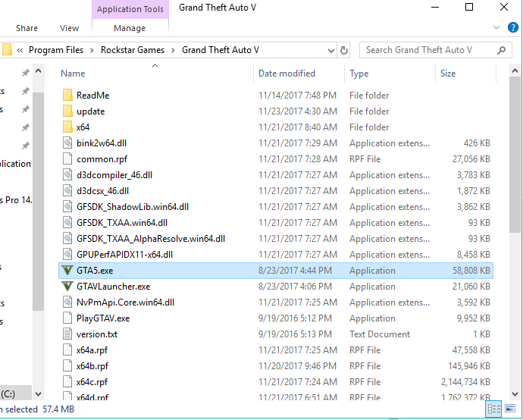Select the Application Tools contextual tab

click(x=130, y=9)
